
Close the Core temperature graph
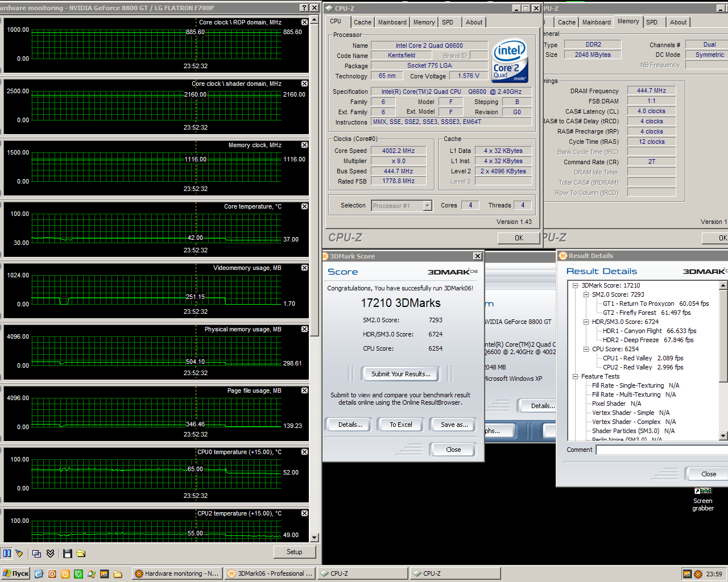[304, 206]
